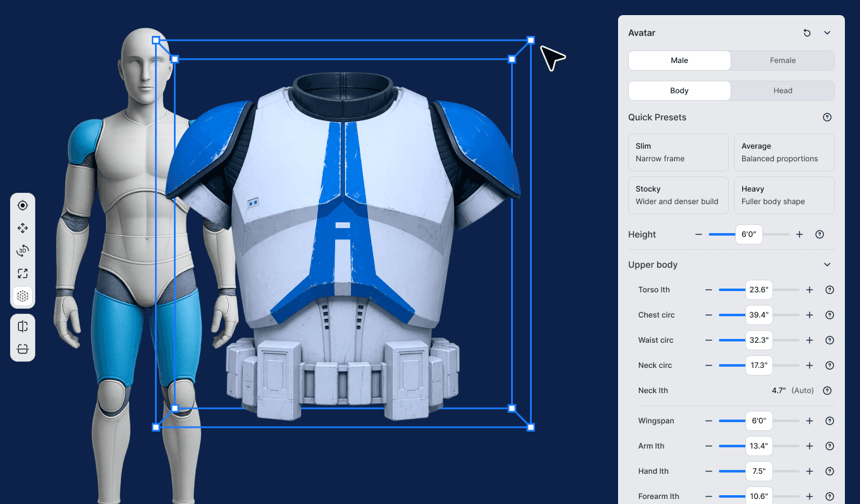Increase Arm lth value
860x504 pixels.
810,446
